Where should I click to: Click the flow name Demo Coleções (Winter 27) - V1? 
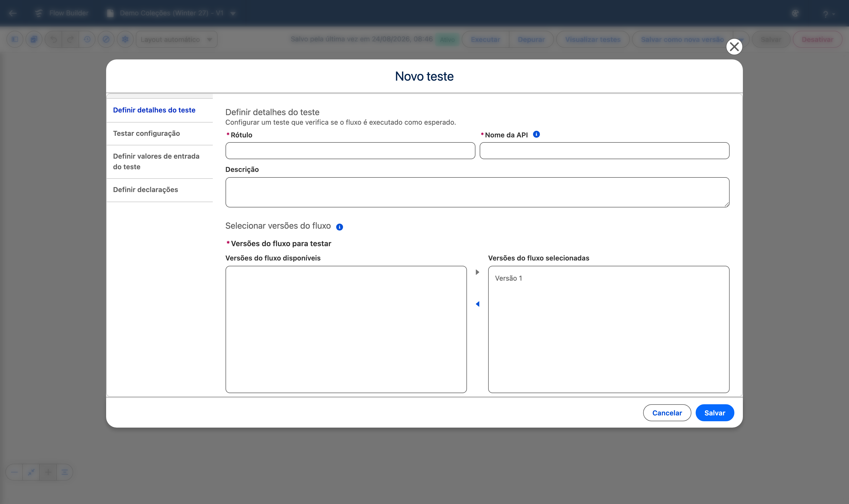click(171, 13)
